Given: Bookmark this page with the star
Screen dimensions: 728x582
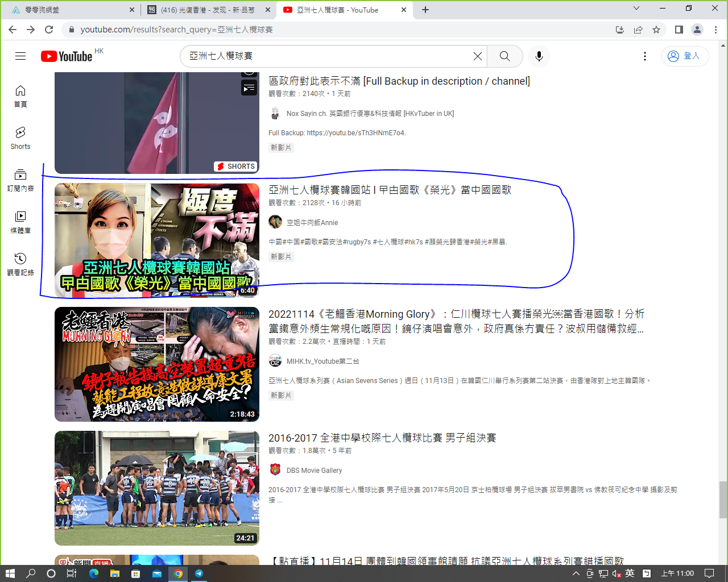Looking at the screenshot, I should [x=656, y=30].
